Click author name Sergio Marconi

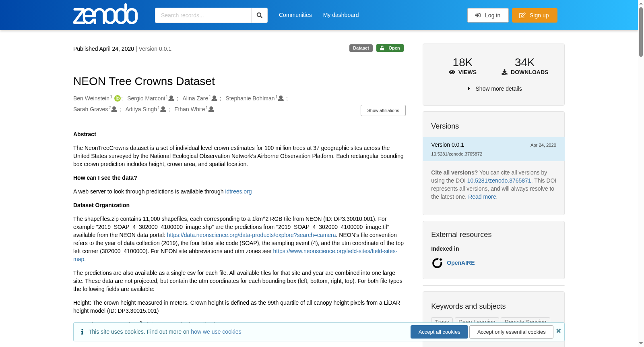point(146,98)
